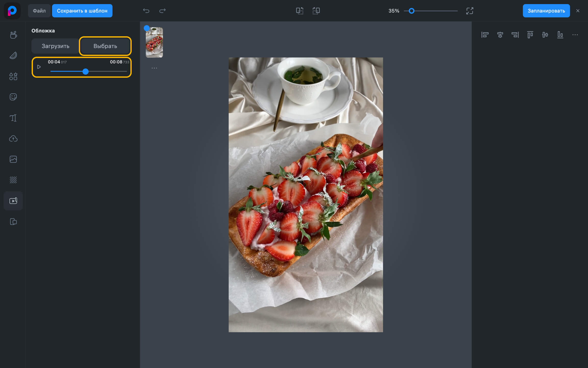Open the Файл menu

pyautogui.click(x=39, y=11)
